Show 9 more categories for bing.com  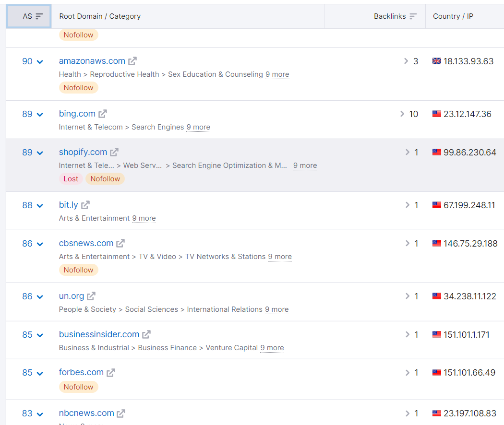[198, 127]
